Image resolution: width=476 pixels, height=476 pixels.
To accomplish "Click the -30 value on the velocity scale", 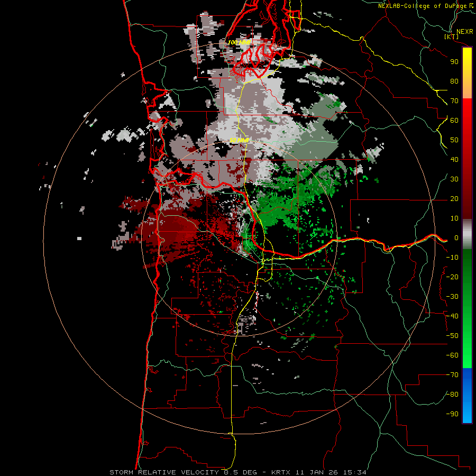I will pos(452,297).
